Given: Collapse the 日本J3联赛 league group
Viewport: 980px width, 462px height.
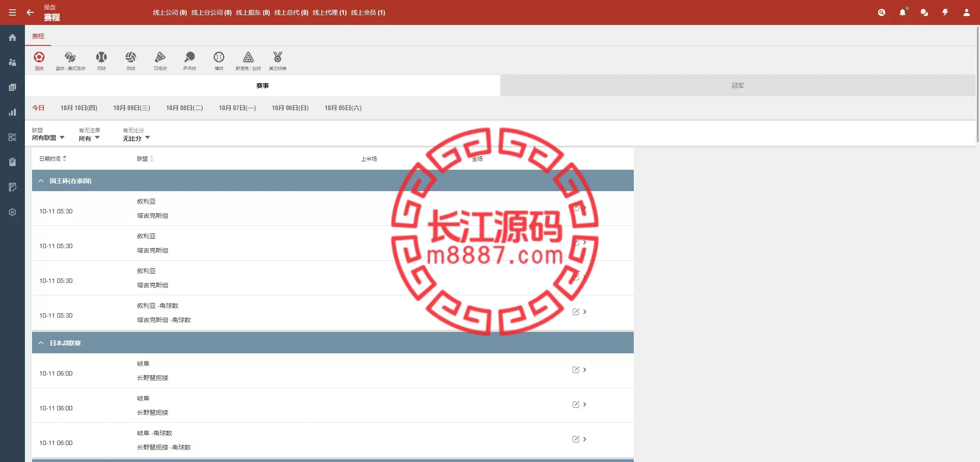Looking at the screenshot, I should pyautogui.click(x=41, y=343).
